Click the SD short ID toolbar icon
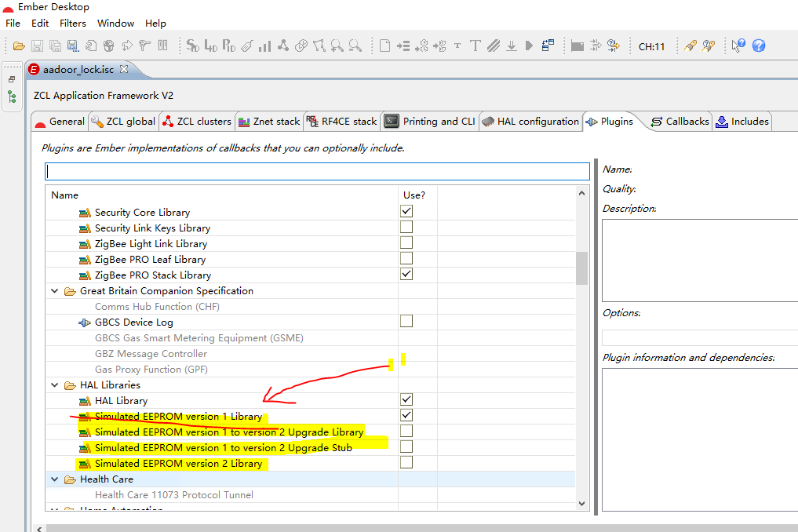The width and height of the screenshot is (798, 532). (x=192, y=46)
